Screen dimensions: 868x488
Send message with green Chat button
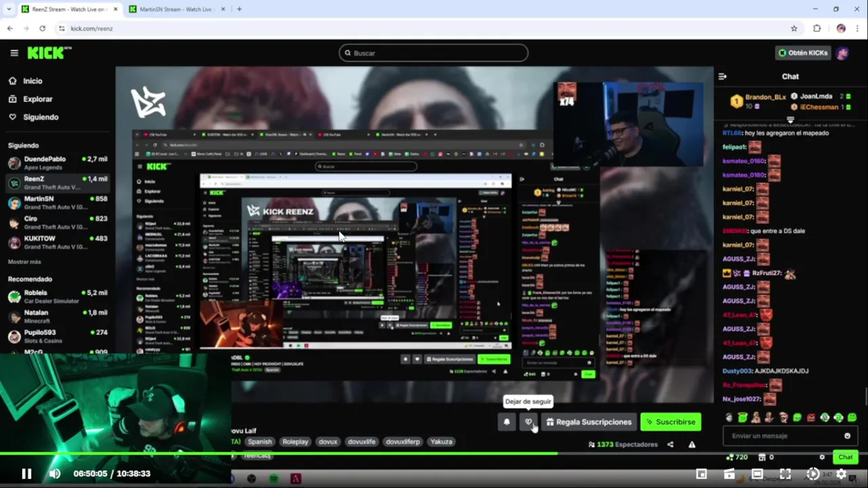(x=845, y=457)
